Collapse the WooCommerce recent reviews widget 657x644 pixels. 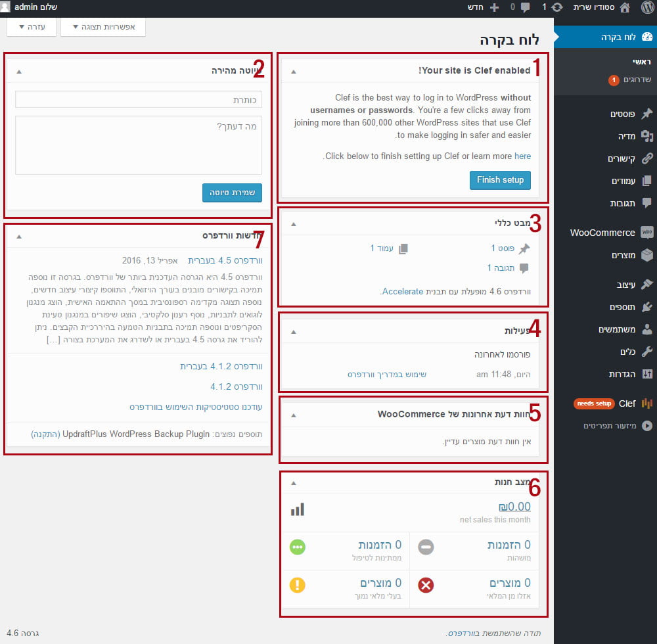(293, 415)
